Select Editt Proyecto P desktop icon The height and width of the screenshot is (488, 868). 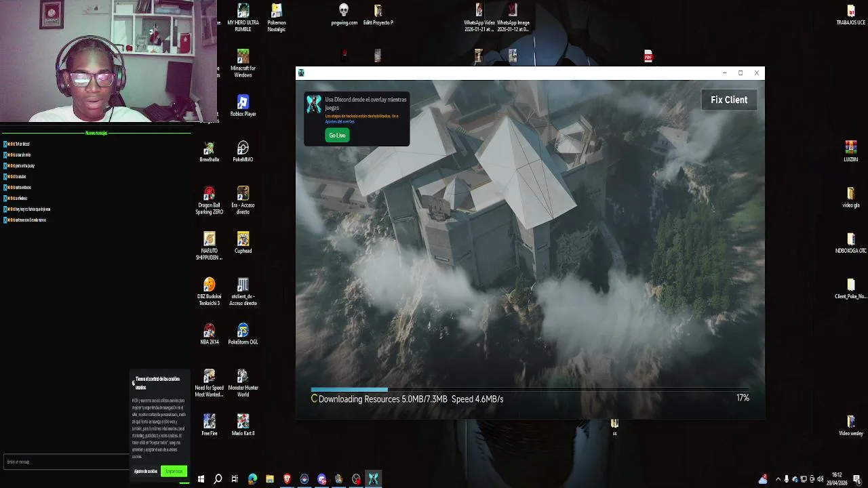coord(378,14)
